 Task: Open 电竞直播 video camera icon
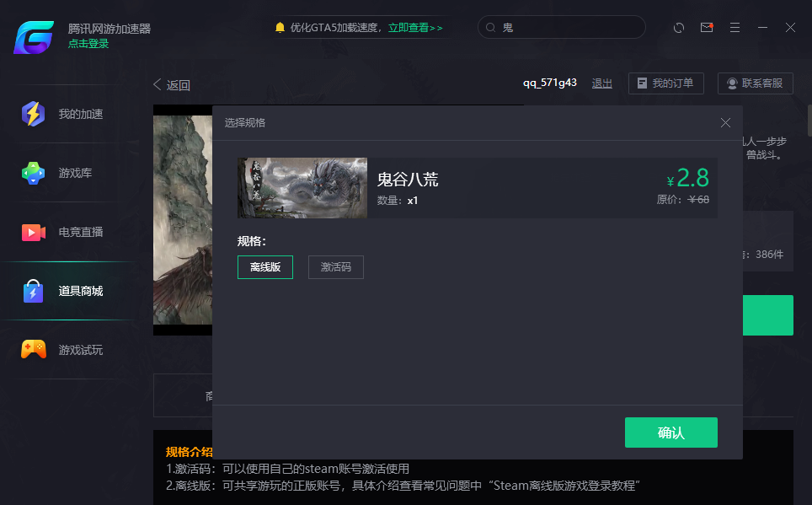pos(33,233)
